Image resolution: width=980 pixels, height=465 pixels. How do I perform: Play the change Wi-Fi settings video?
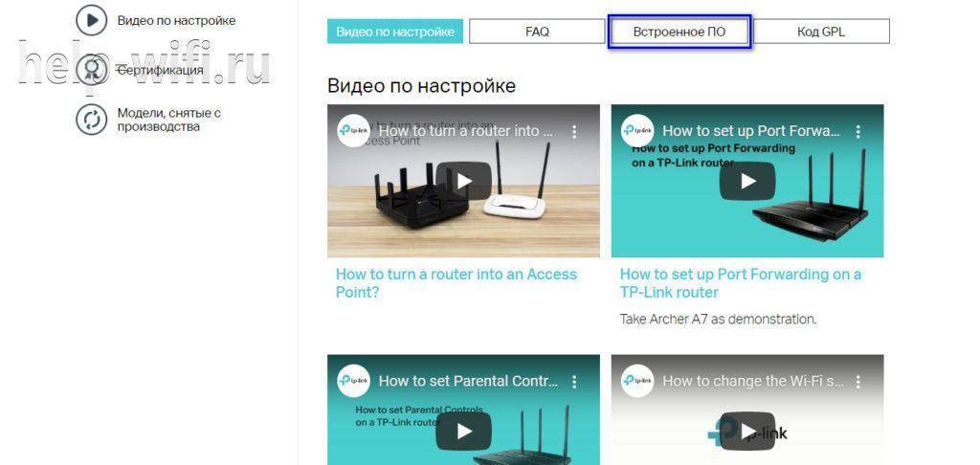tap(747, 432)
